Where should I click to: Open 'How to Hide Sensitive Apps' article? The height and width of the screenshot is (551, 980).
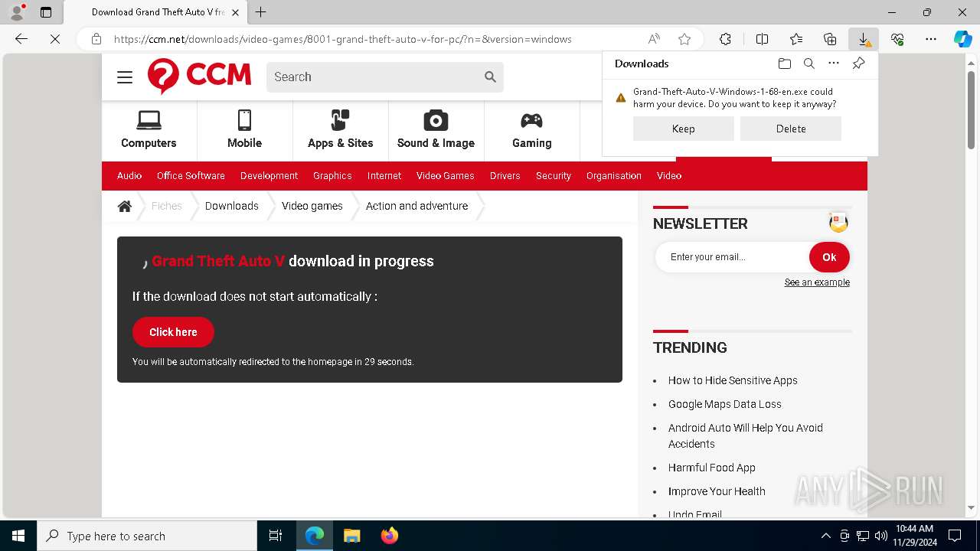point(733,380)
